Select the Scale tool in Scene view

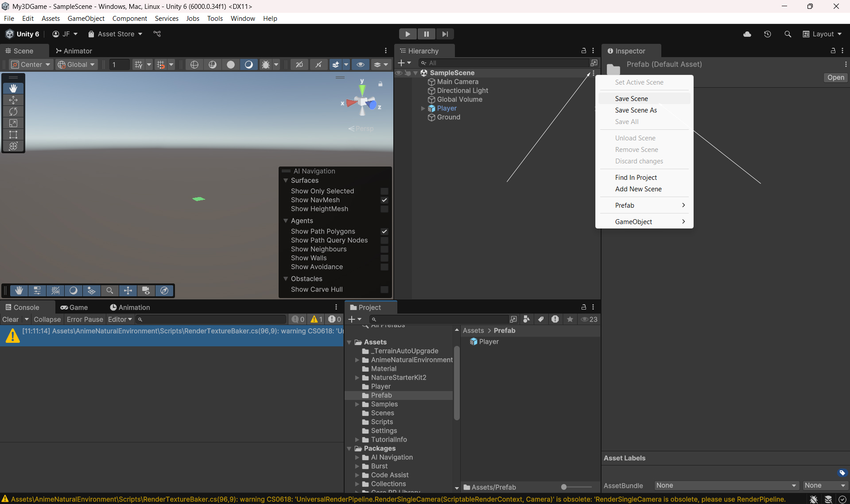13,123
